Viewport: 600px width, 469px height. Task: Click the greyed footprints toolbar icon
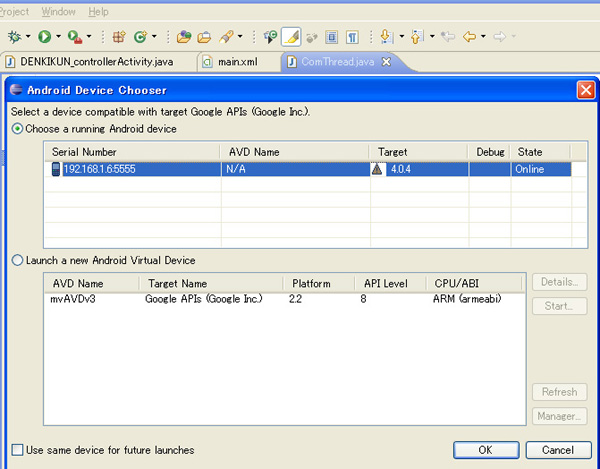312,37
